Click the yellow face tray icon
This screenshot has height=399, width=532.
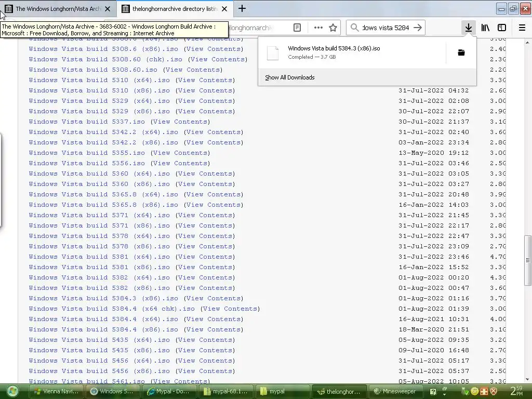(474, 391)
